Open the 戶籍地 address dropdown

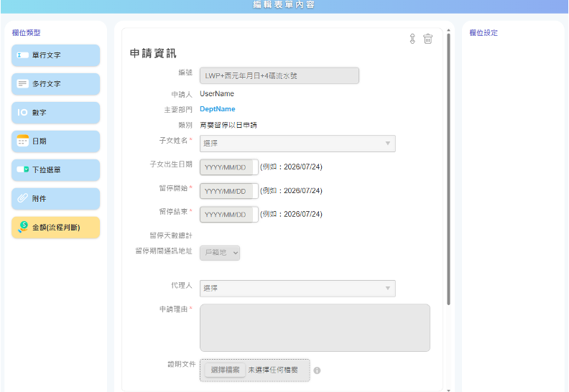[220, 253]
